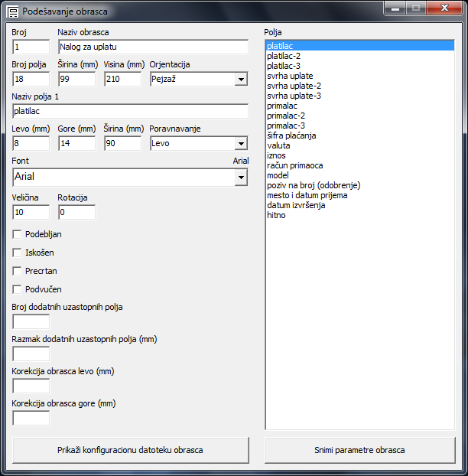The width and height of the screenshot is (468, 476).
Task: Click the Korekcija obrasca levo field
Action: [31, 386]
